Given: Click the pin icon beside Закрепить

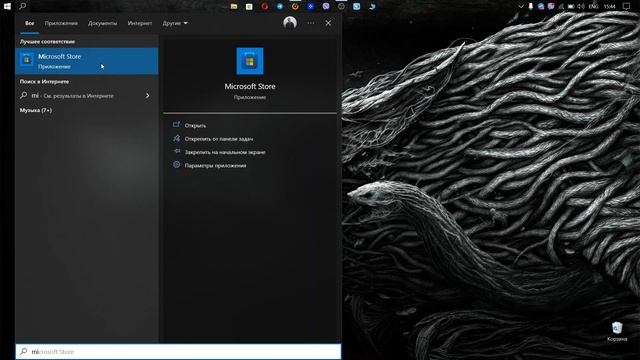Looking at the screenshot, I should click(x=176, y=151).
